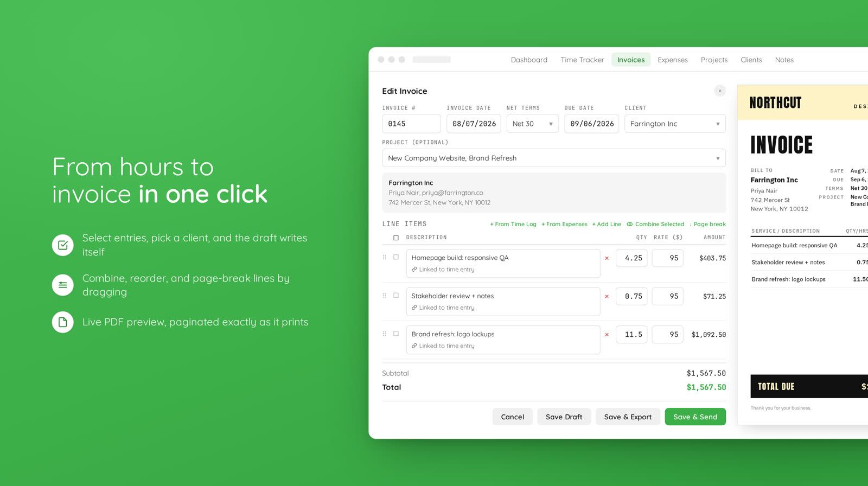Go to the Expenses tab
The width and height of the screenshot is (868, 486).
tap(673, 60)
